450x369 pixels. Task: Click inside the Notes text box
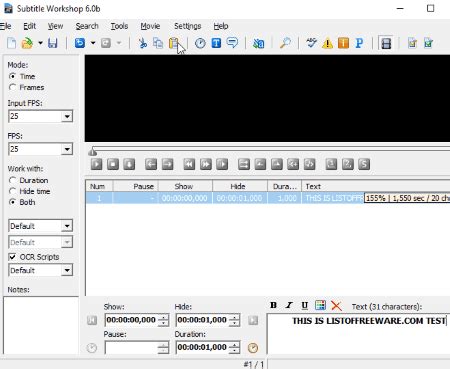[41, 325]
